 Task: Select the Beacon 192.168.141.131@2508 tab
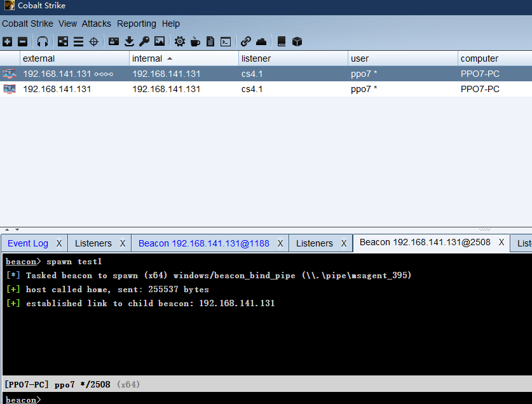coord(425,242)
